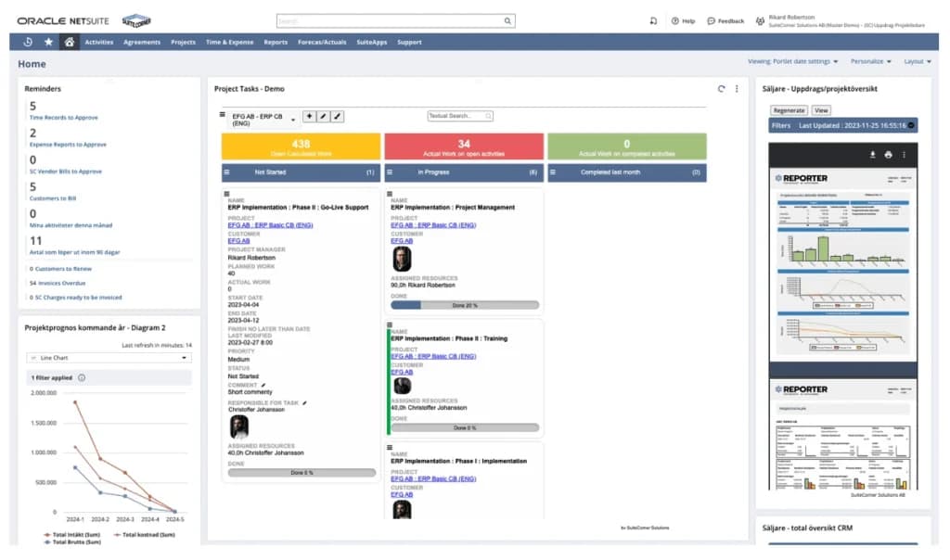
Task: Click Done 0 % bar in Go-Live Support card
Action: [302, 473]
